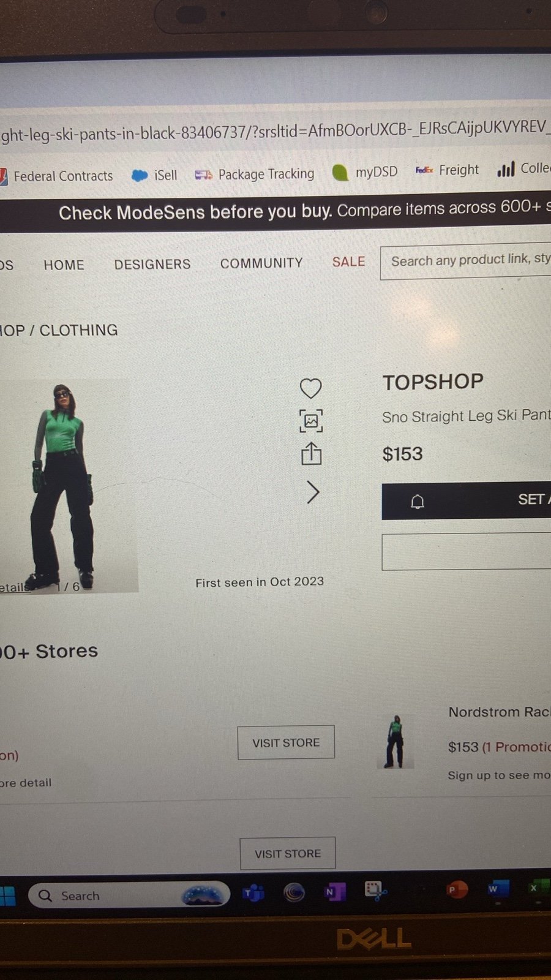Open OneNote from taskbar
This screenshot has width=551, height=980.
[334, 892]
